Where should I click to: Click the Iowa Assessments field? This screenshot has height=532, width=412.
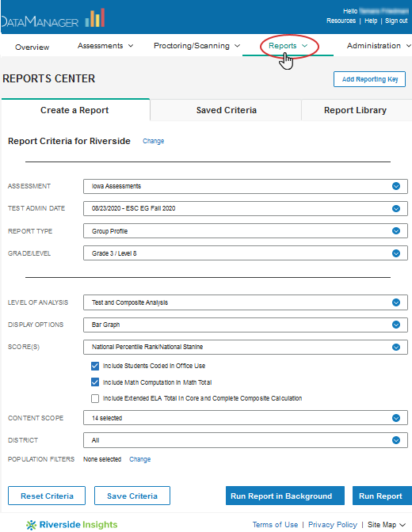coord(246,186)
